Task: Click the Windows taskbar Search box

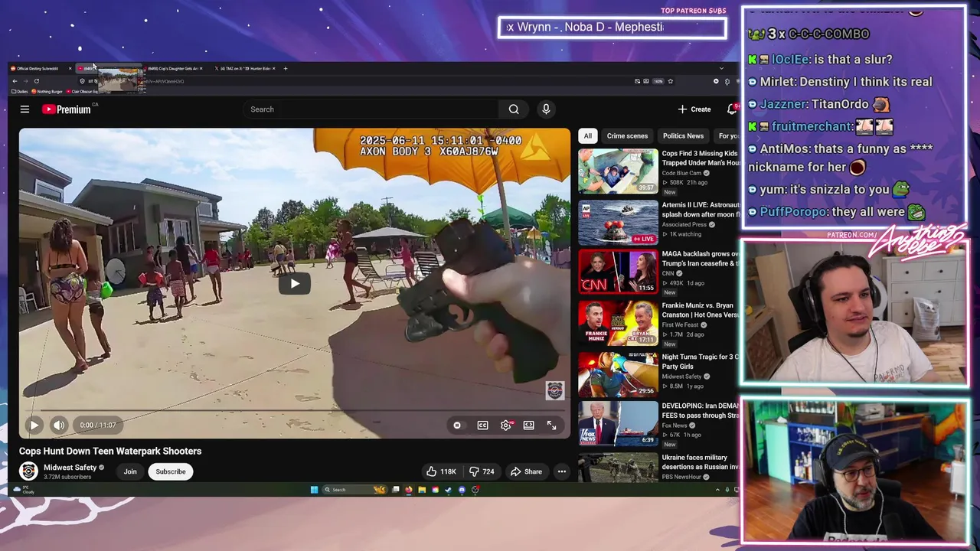Action: click(354, 490)
